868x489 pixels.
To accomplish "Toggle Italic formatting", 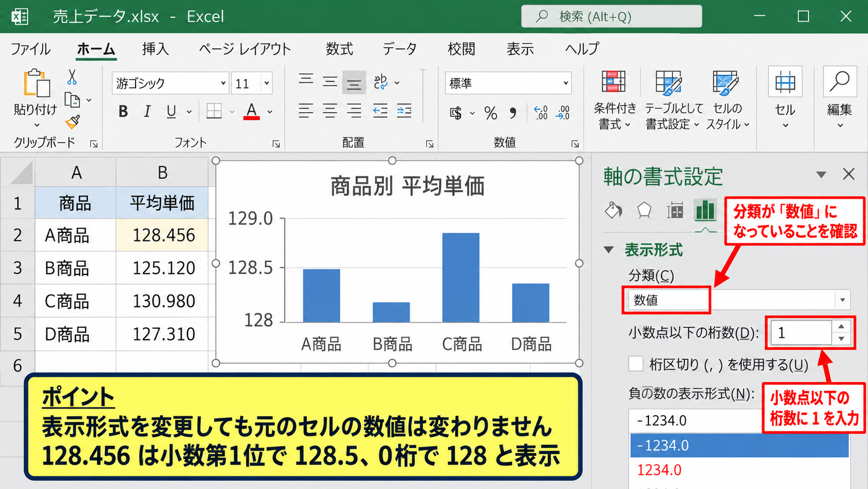I will pos(147,111).
